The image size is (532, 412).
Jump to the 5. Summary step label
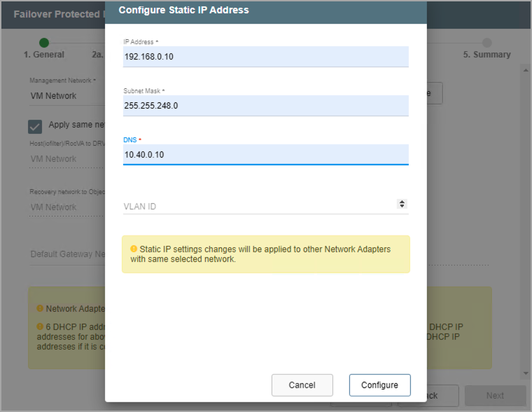click(x=486, y=55)
